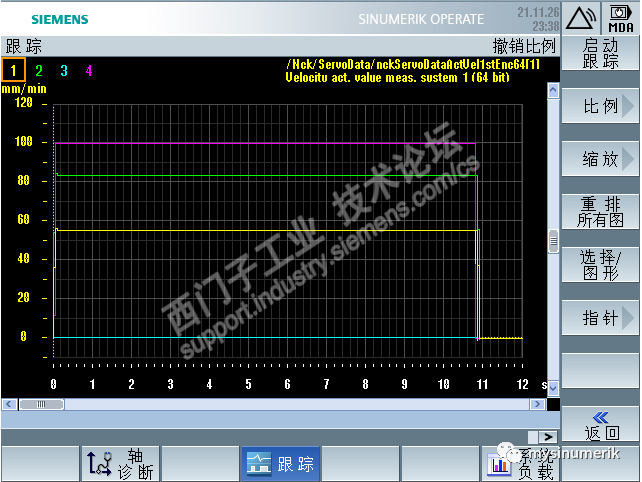Open the 系统负载 system load softkey
This screenshot has height=482, width=642.
520,464
